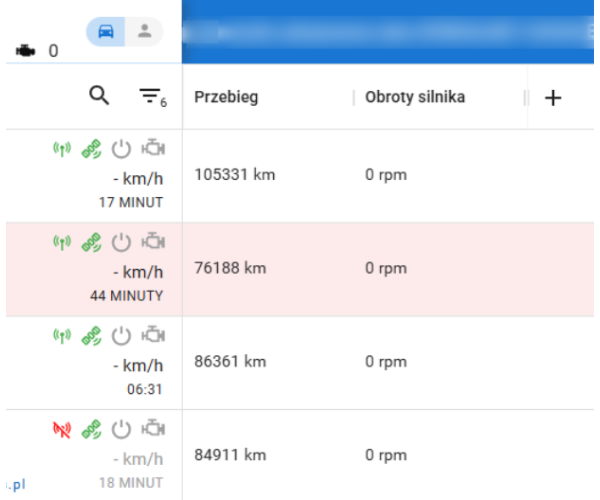Image resolution: width=600 pixels, height=500 pixels.
Task: Click ignition power icon in 06:31 row
Action: point(121,336)
